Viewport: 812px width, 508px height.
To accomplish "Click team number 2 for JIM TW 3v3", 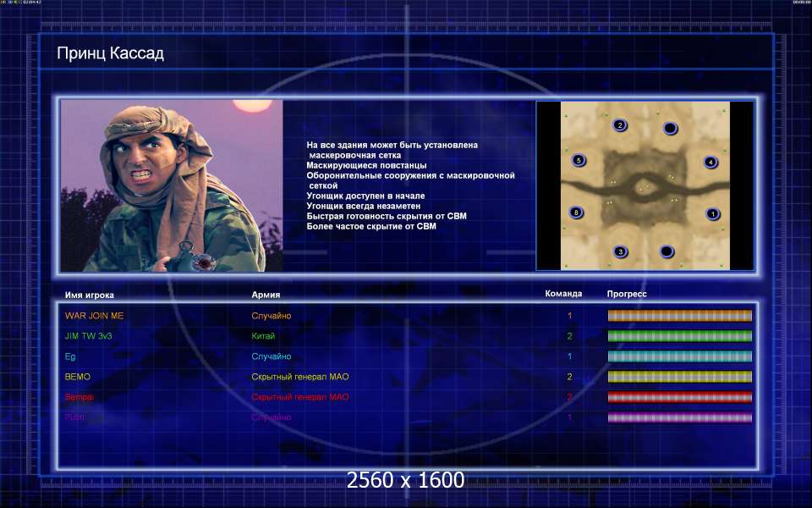I will (x=569, y=336).
